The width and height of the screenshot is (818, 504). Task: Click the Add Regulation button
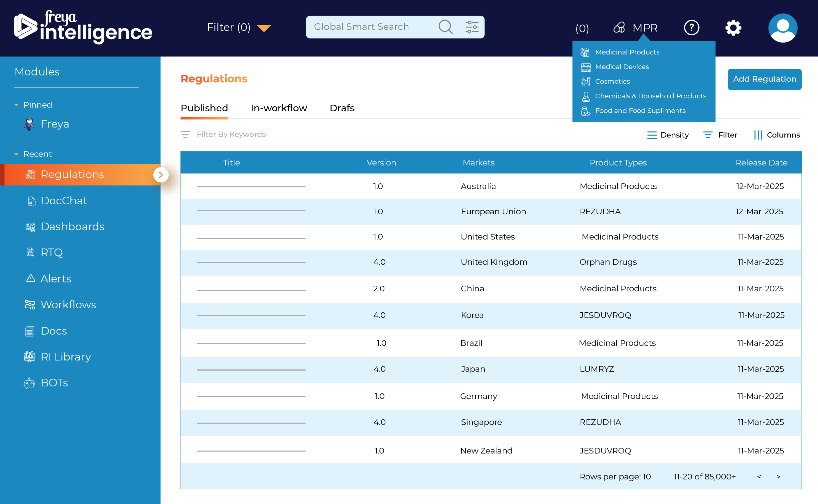[x=764, y=79]
